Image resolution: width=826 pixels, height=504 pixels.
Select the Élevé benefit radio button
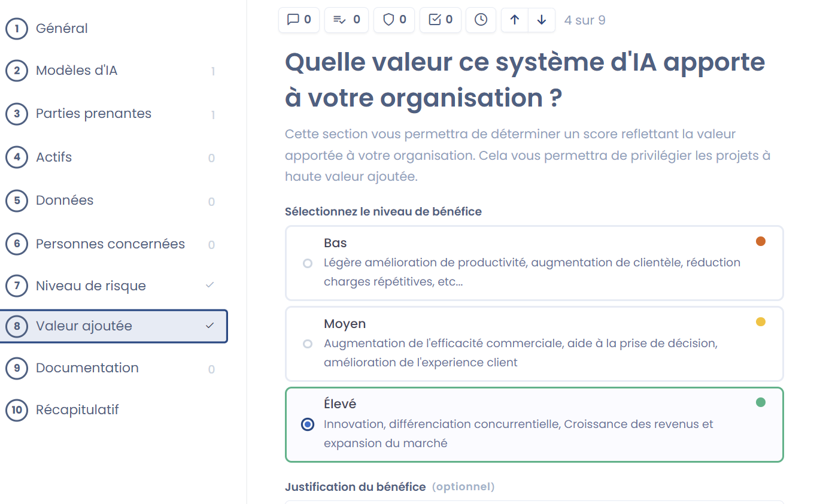pos(308,424)
